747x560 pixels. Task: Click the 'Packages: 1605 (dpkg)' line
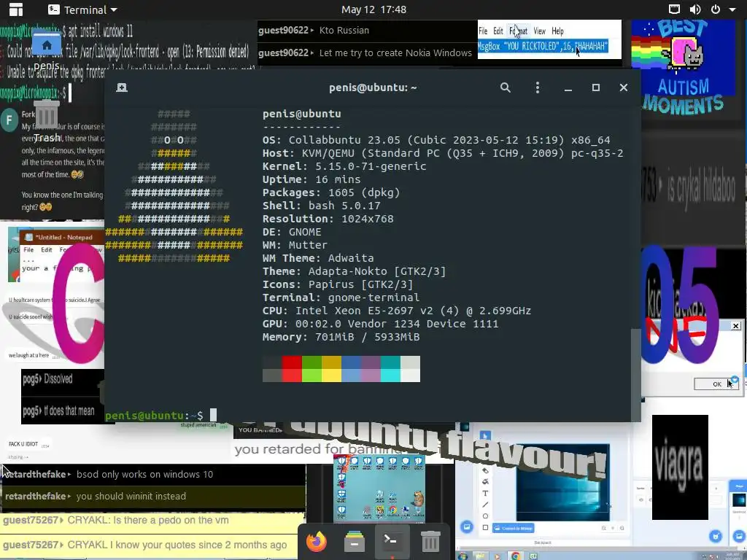[331, 192]
